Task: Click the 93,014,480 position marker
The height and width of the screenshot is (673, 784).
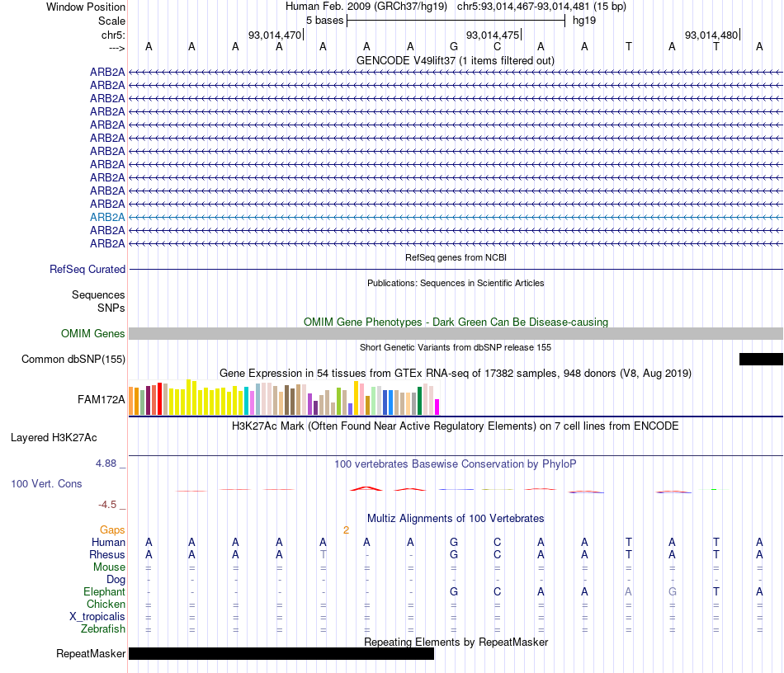Action: [711, 35]
